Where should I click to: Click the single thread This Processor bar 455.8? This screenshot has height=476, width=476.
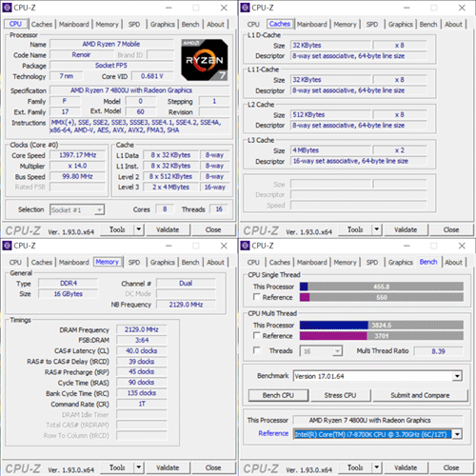point(382,287)
